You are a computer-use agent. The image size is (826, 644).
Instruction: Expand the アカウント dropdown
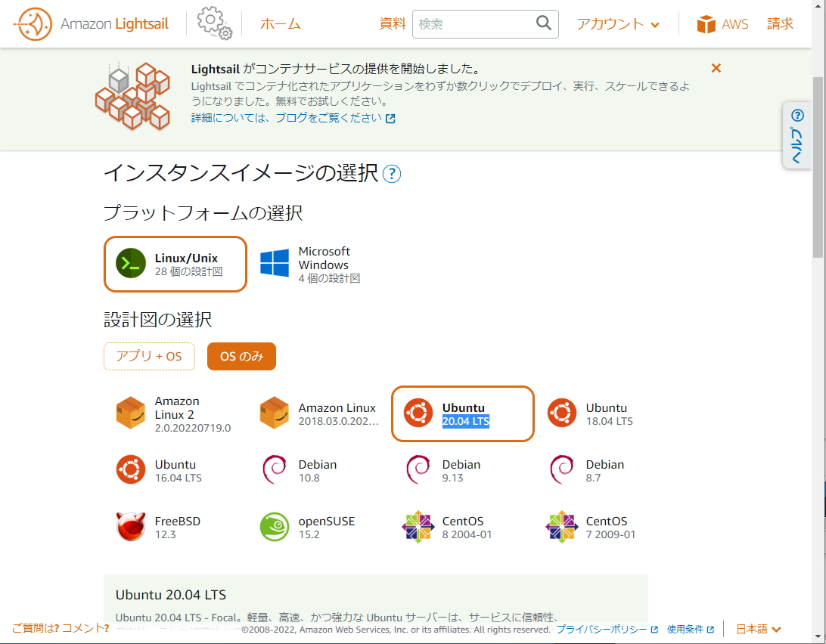pyautogui.click(x=618, y=24)
